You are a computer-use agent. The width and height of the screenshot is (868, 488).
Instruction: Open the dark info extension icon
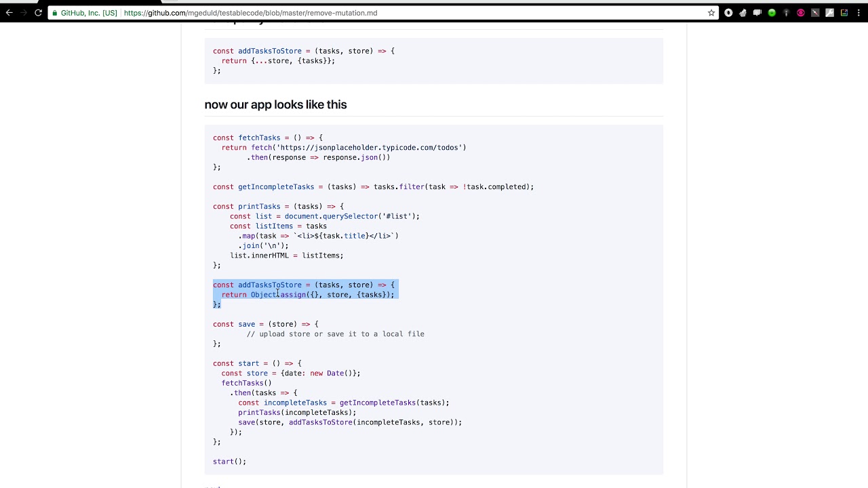[x=787, y=13]
